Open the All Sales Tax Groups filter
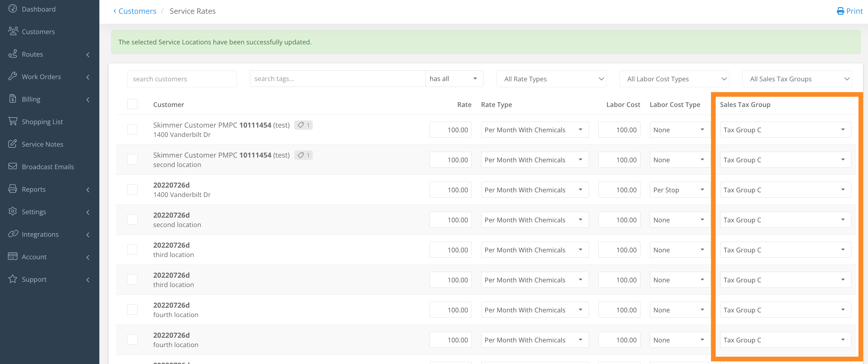The height and width of the screenshot is (364, 868). point(797,78)
